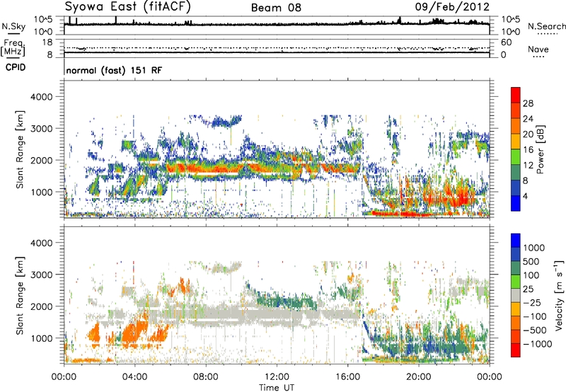Click the '08:00' time tick label
This screenshot has height=392, width=566.
206,377
